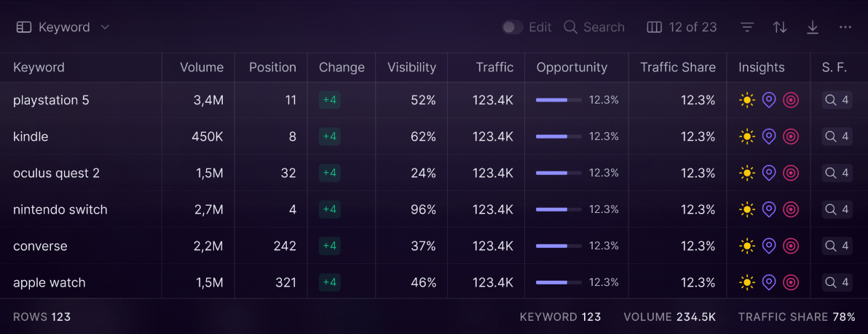
Task: Toggle the Edit switch on
Action: click(512, 27)
